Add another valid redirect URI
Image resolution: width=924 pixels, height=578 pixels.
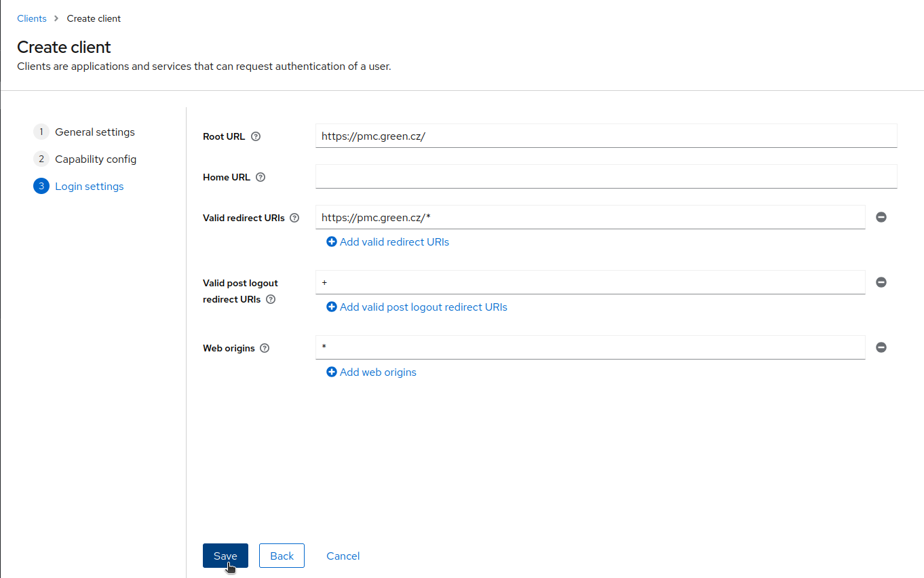click(388, 242)
